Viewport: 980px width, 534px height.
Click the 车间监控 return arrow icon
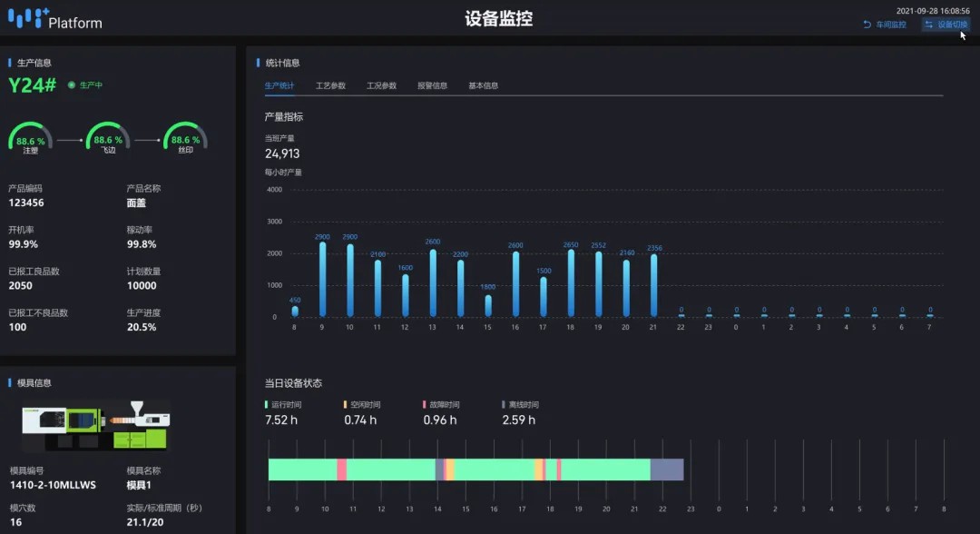coord(867,25)
